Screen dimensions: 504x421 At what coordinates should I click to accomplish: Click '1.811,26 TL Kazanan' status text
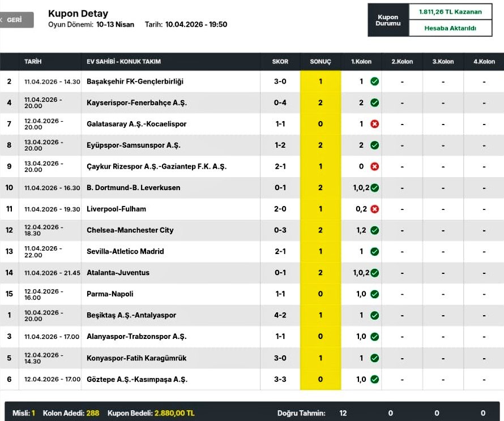pos(450,12)
